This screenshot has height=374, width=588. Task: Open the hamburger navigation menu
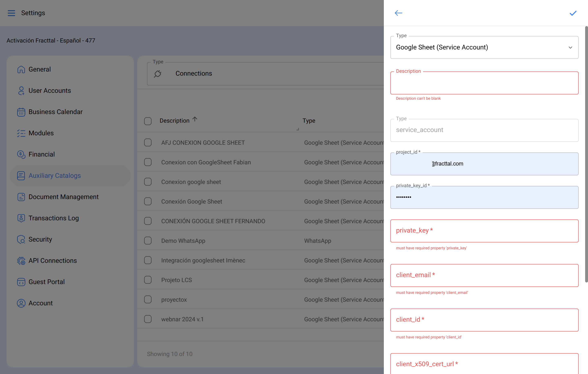click(x=11, y=13)
